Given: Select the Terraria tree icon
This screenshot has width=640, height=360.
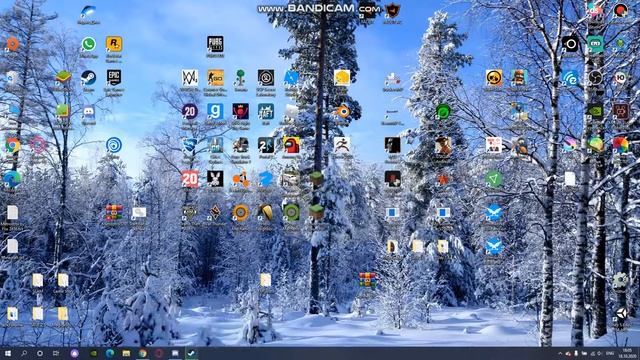Looking at the screenshot, I should [240, 78].
